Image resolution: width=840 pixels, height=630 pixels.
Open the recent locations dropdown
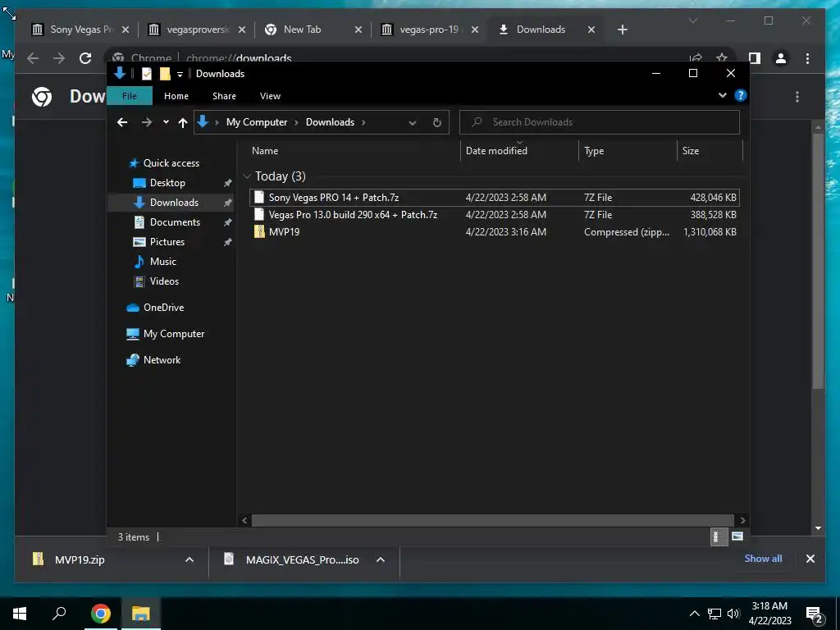pos(166,122)
